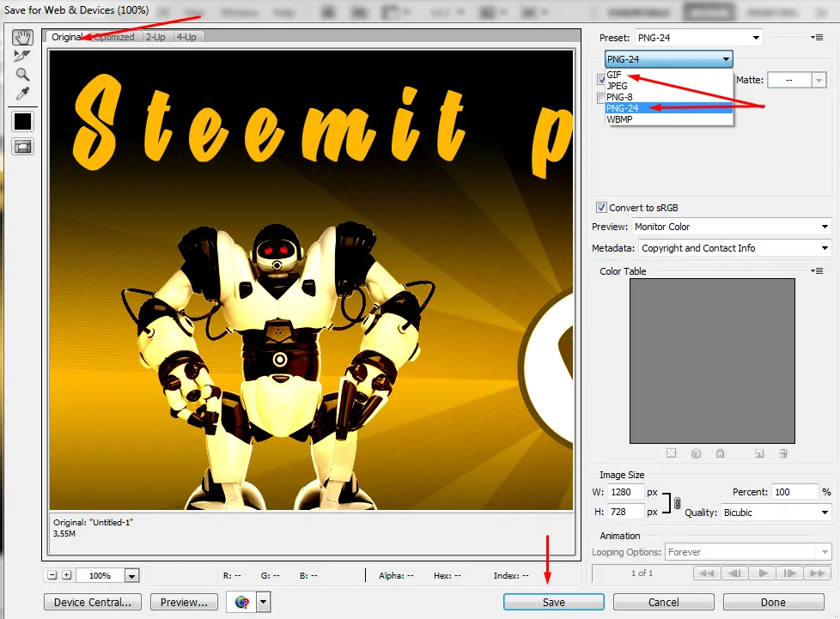The width and height of the screenshot is (840, 619).
Task: Open the Matte color dropdown
Action: tap(818, 81)
